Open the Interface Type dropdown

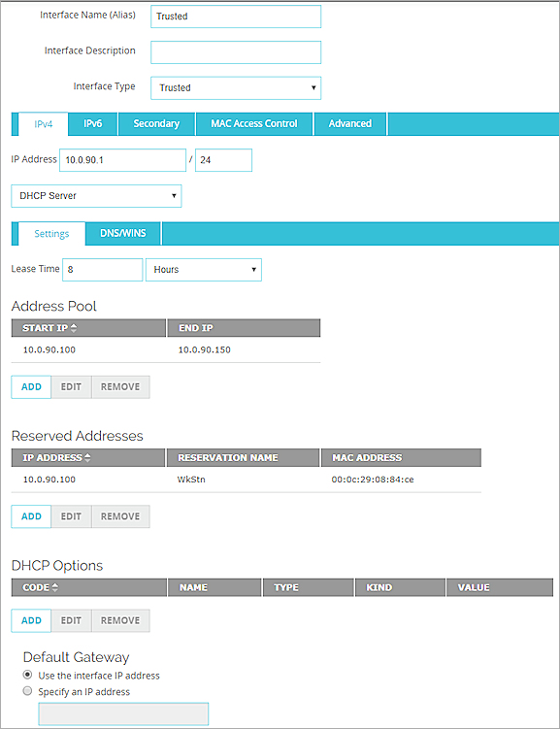pyautogui.click(x=236, y=88)
